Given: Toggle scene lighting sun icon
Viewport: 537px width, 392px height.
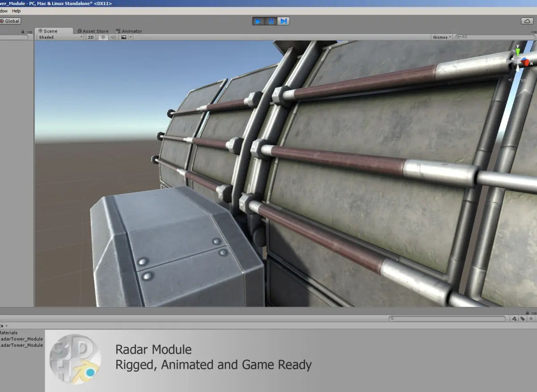Looking at the screenshot, I should tap(103, 37).
